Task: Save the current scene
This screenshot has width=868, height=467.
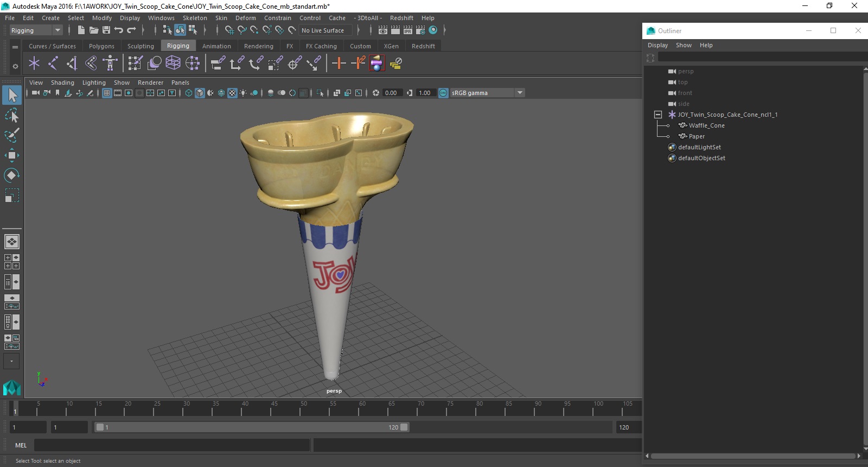Action: coord(106,30)
